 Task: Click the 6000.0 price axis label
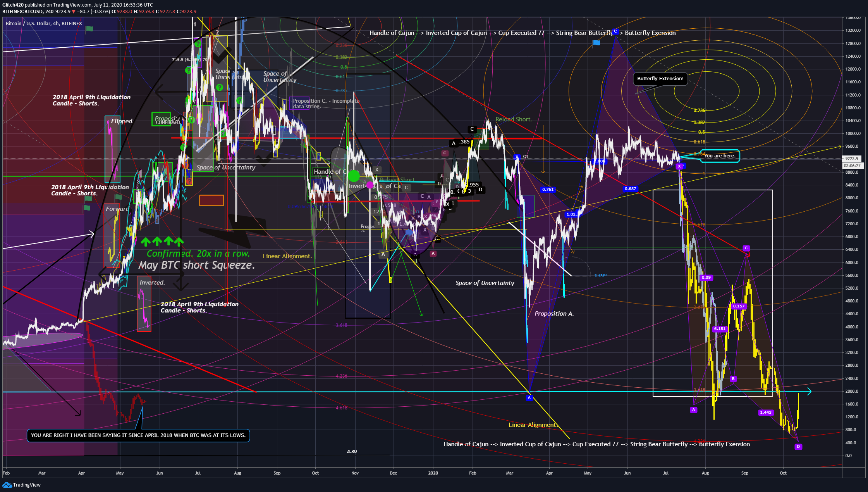851,262
